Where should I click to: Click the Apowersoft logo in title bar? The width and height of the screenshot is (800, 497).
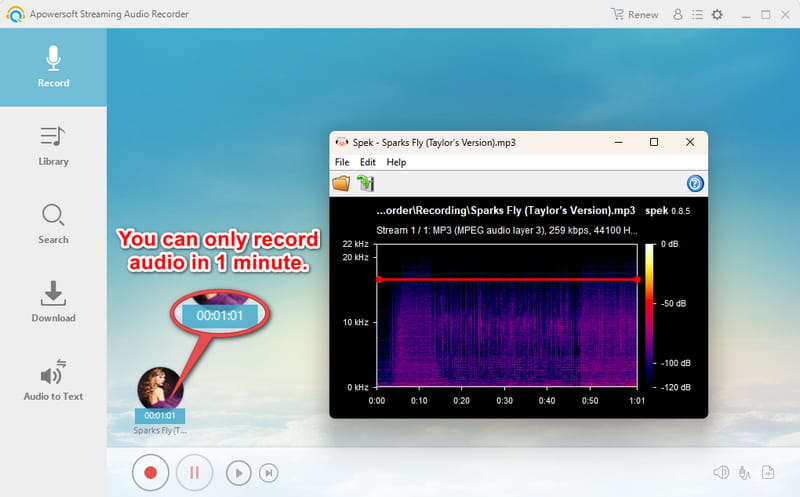click(x=15, y=14)
